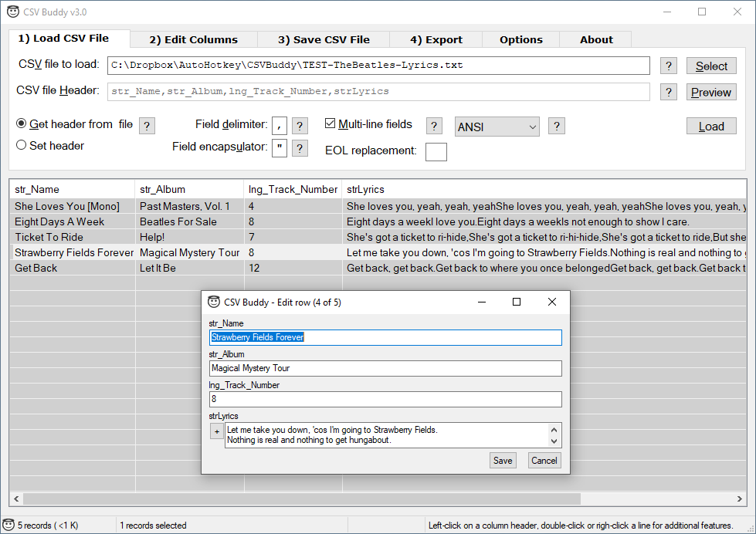This screenshot has height=534, width=756.
Task: Click the EOL replacement input box
Action: [436, 151]
